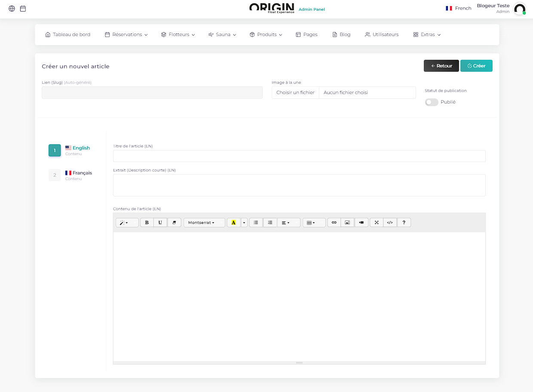533x392 pixels.
Task: Insert a picture with the image icon
Action: 347,223
